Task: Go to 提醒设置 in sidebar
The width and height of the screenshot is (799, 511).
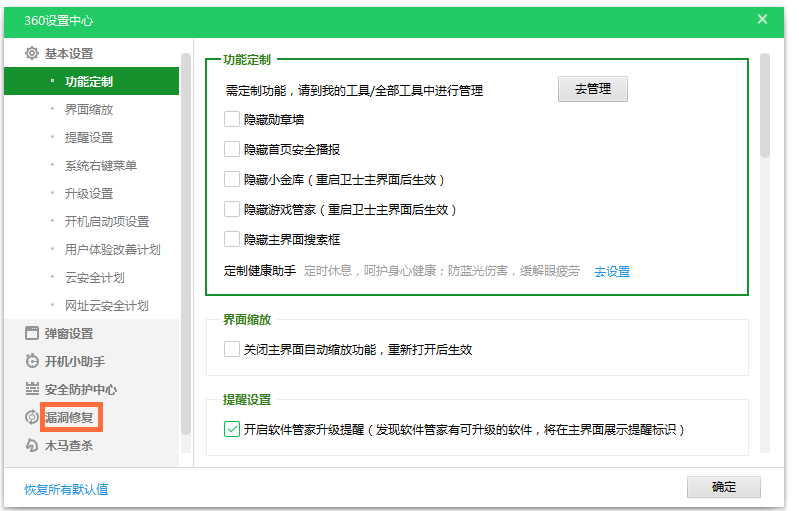Action: pyautogui.click(x=89, y=138)
